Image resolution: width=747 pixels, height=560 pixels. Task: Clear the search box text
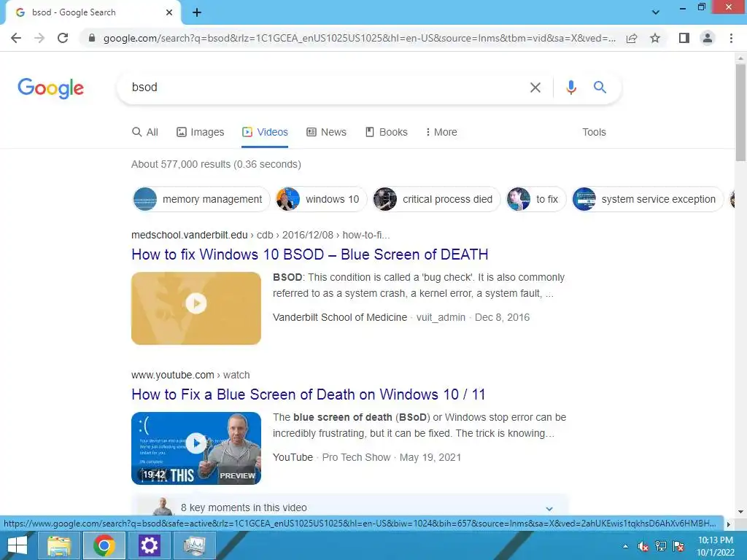(535, 87)
